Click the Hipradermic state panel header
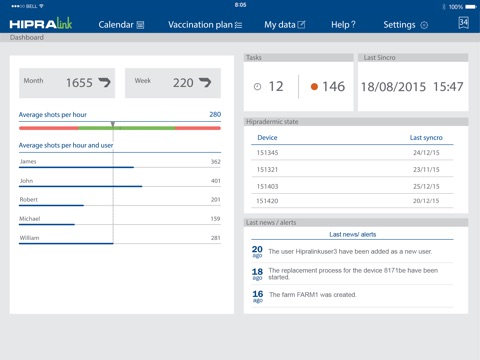The image size is (480, 360). 356,122
